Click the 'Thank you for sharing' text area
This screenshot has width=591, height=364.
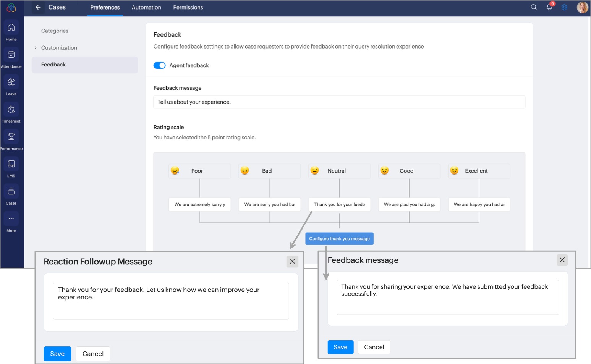coord(447,297)
